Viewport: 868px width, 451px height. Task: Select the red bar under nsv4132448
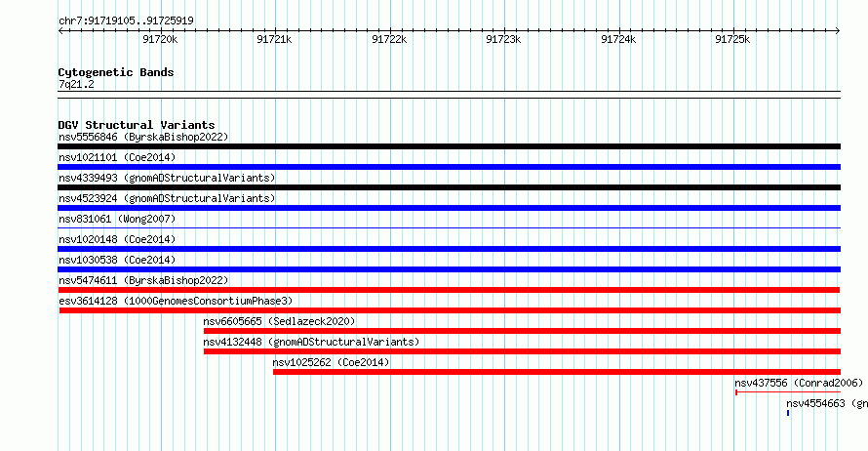pos(522,351)
